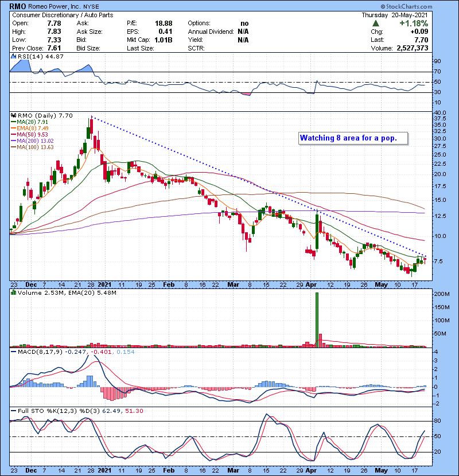
Task: Click the MACD(8,17,9) indicator label
Action: pyautogui.click(x=40, y=352)
